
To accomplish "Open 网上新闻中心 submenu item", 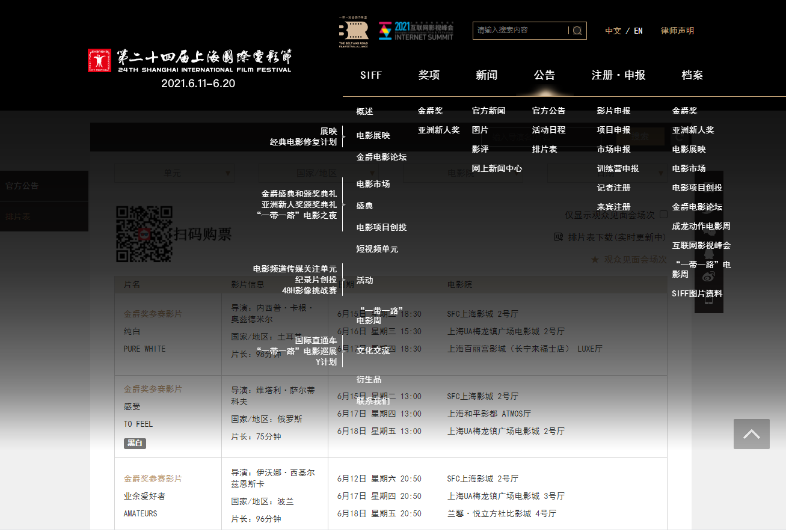I will click(497, 168).
